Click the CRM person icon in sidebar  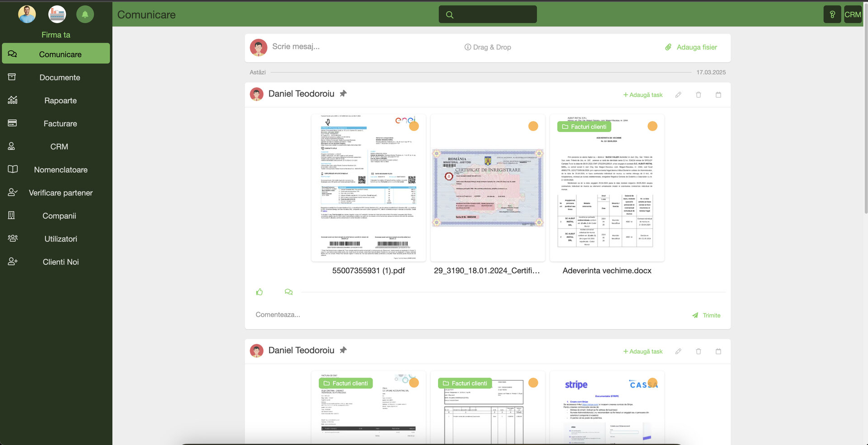[x=12, y=146]
